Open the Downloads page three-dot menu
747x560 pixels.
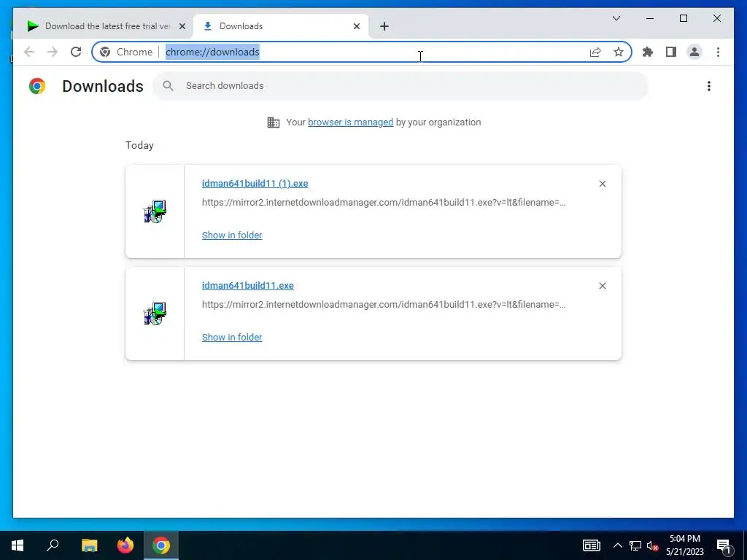[x=709, y=86]
